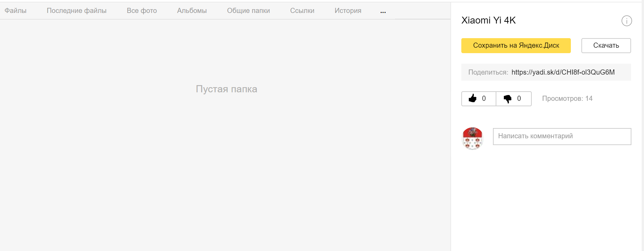Open the Общие папки tab
This screenshot has width=644, height=251.
(x=248, y=11)
